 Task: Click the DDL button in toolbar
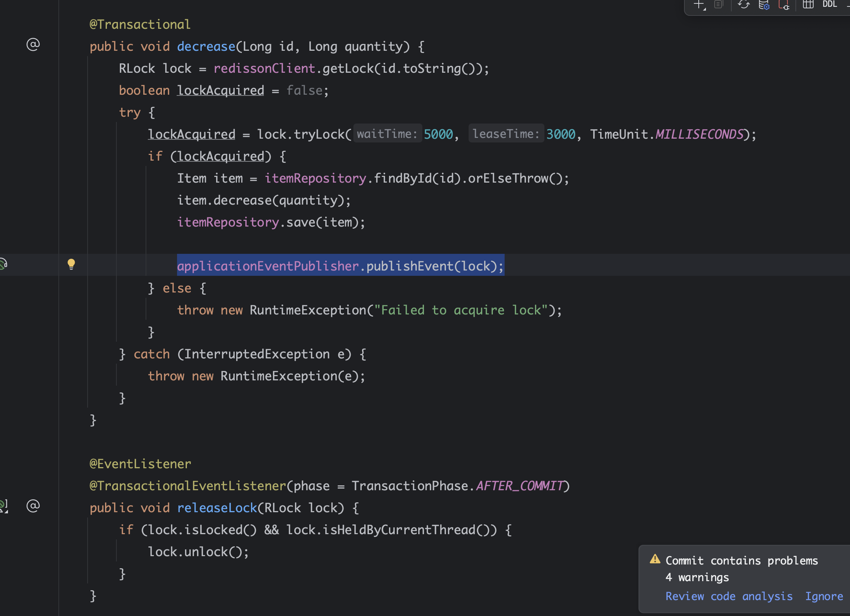click(x=830, y=5)
